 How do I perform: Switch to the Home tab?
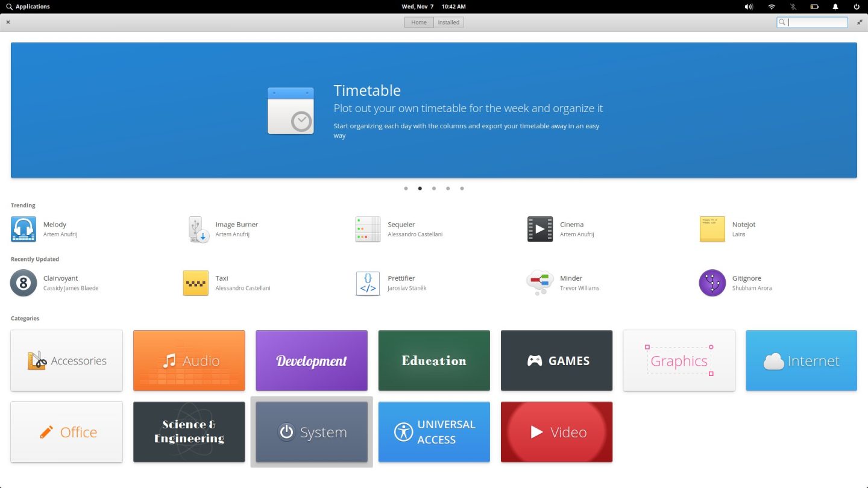pos(418,22)
